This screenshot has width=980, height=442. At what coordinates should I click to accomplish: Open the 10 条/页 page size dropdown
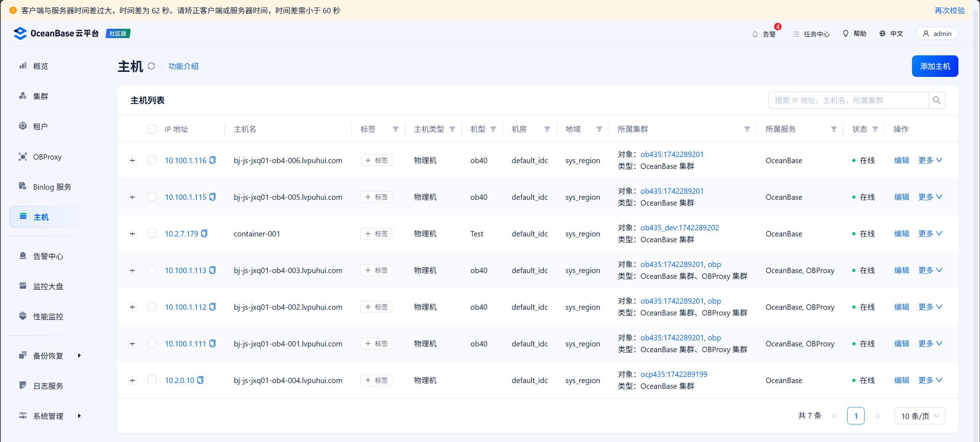coord(919,416)
